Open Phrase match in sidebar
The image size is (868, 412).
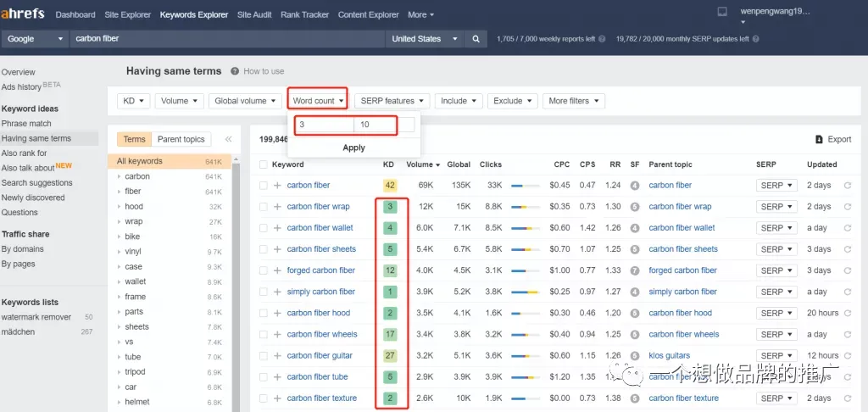pos(26,124)
